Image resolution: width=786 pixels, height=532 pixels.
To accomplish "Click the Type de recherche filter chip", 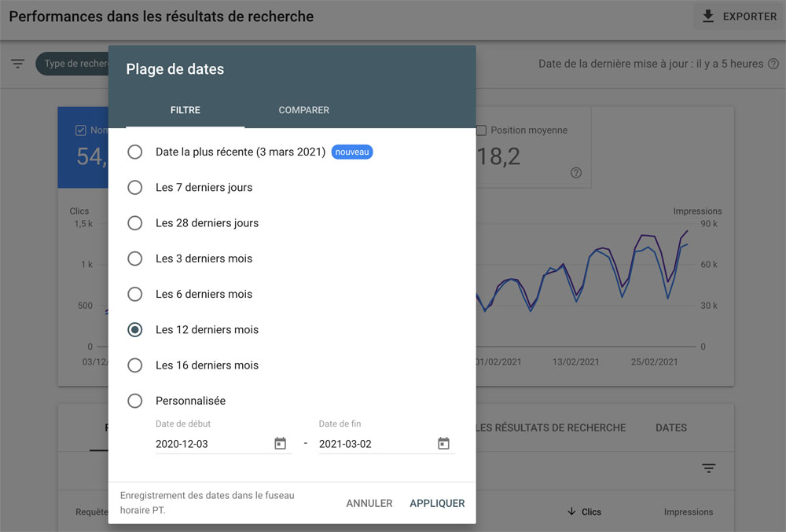I will click(72, 64).
